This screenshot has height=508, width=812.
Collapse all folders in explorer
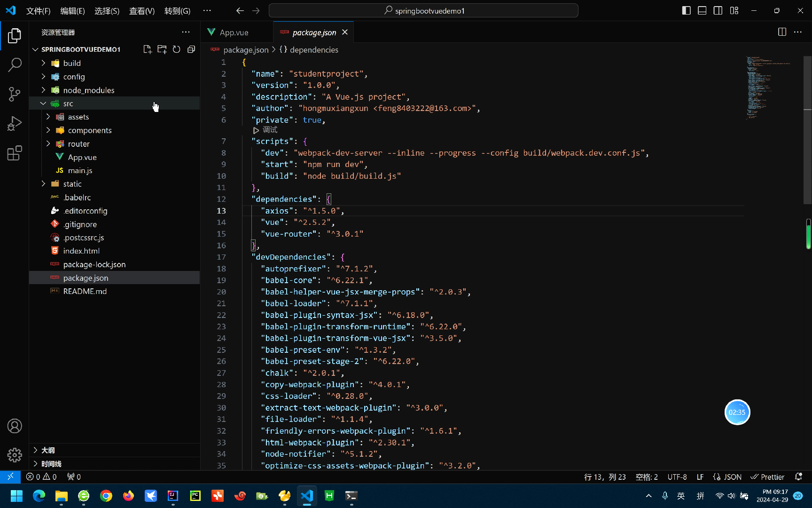click(x=191, y=49)
